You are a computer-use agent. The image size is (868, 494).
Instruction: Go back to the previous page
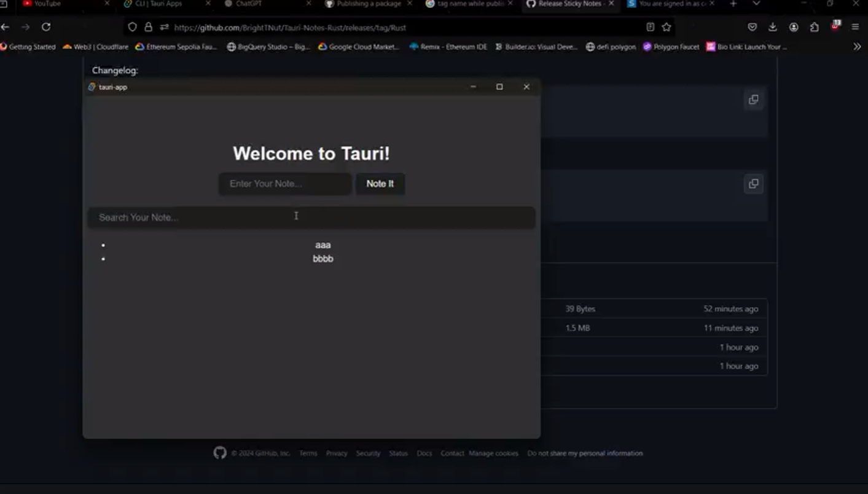pyautogui.click(x=6, y=27)
